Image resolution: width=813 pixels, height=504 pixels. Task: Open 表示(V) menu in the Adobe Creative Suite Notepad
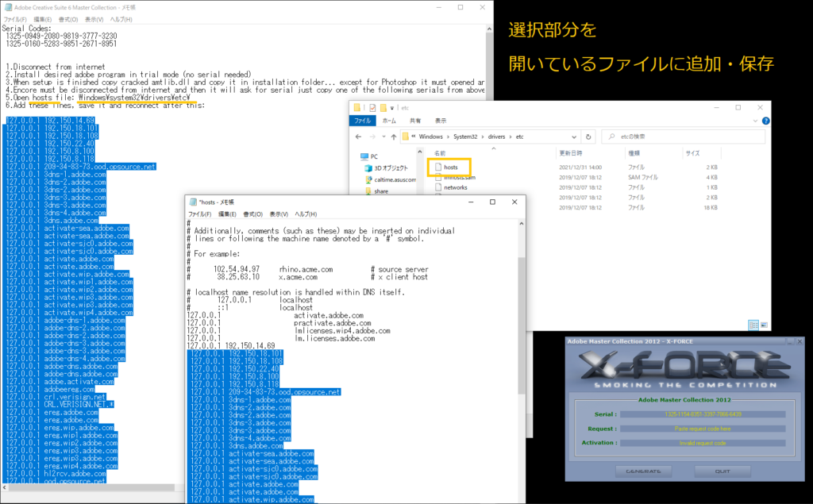point(94,20)
